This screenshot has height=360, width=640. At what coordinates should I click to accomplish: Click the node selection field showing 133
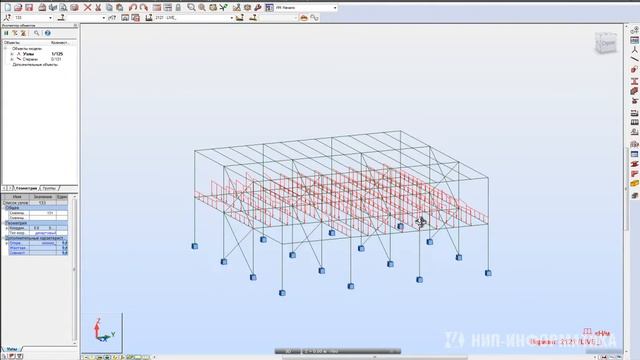pos(31,18)
